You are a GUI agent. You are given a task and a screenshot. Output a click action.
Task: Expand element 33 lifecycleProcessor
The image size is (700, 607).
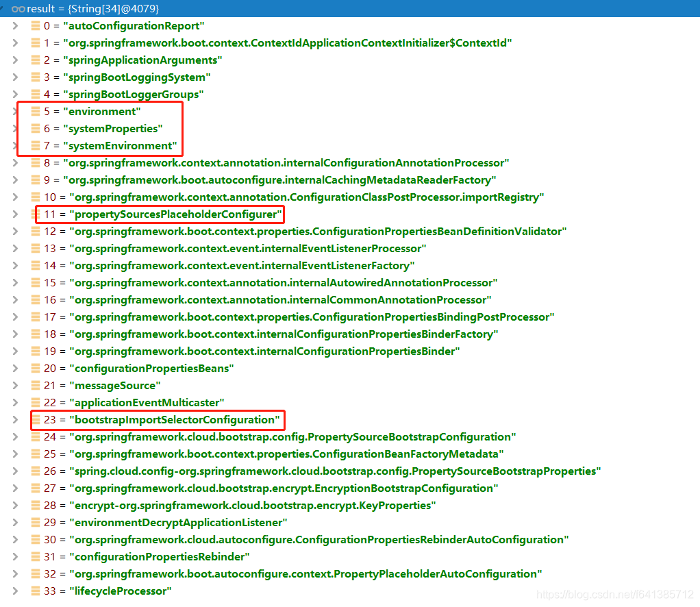click(x=15, y=591)
